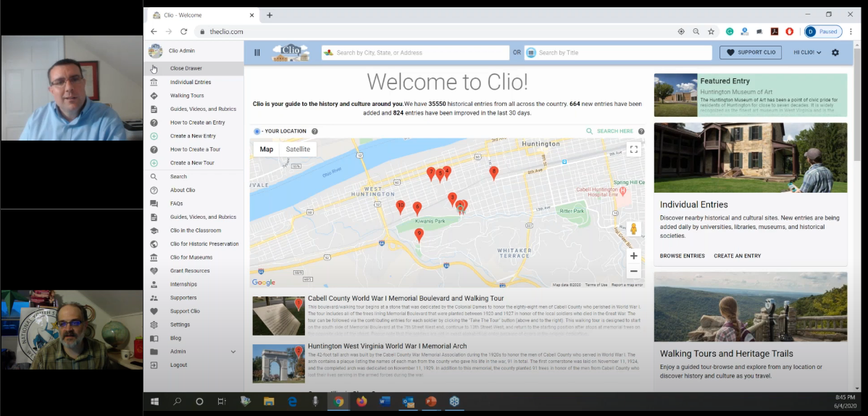Viewport: 868px width, 416px height.
Task: Open Huntington West Virginia World War I Memorial Arch entry
Action: pyautogui.click(x=387, y=346)
